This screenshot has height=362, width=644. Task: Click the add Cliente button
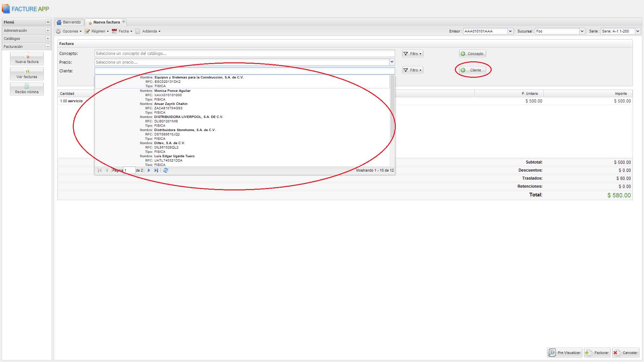pyautogui.click(x=472, y=70)
